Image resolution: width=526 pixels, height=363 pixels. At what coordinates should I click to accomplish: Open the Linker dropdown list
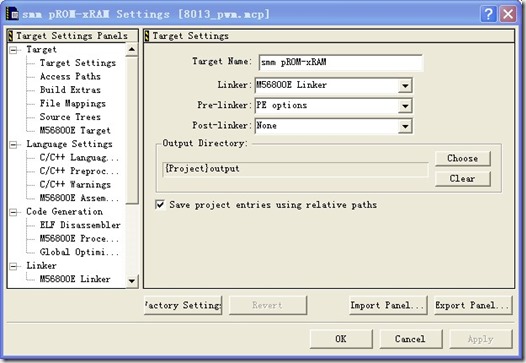click(405, 86)
